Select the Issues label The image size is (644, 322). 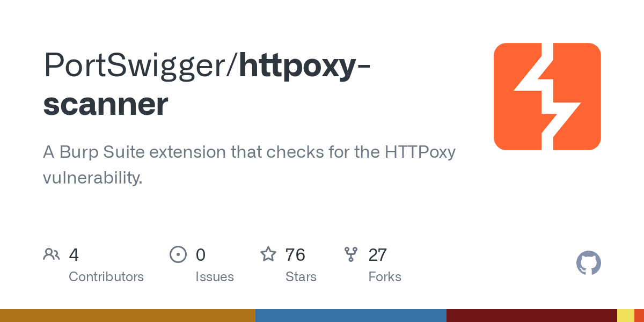pos(215,277)
